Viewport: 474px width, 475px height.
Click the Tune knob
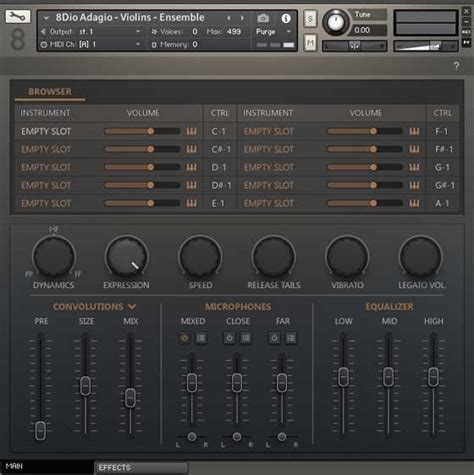pos(336,23)
